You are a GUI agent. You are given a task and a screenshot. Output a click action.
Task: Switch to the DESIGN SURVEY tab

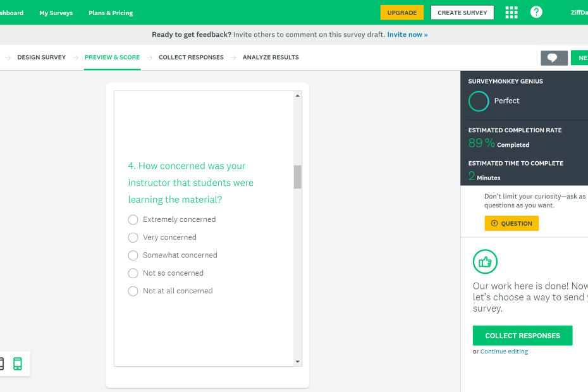click(x=42, y=57)
